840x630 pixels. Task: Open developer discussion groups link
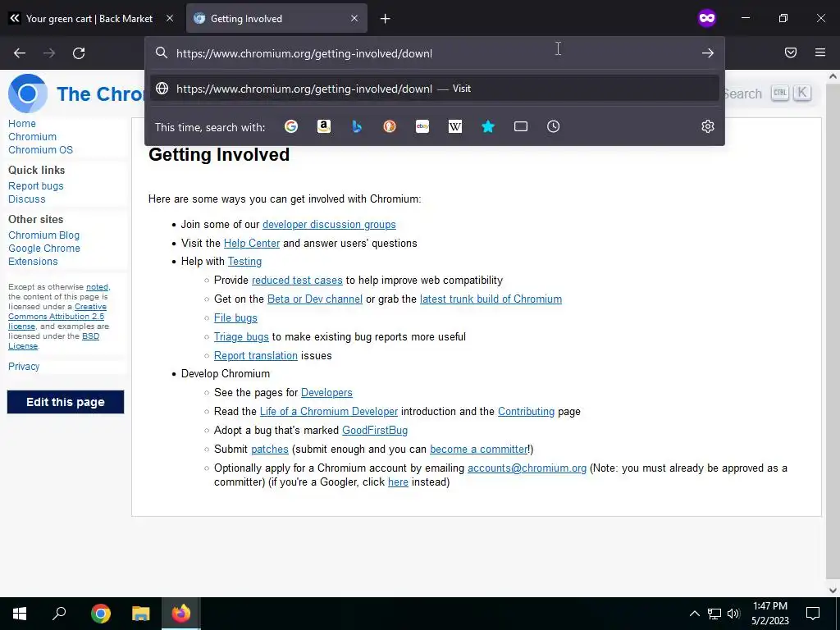pos(329,225)
